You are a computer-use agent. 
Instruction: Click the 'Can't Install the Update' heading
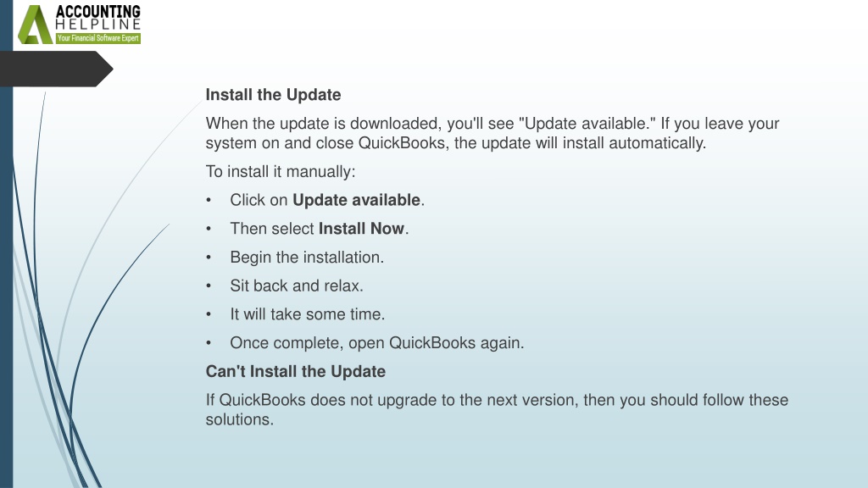296,371
